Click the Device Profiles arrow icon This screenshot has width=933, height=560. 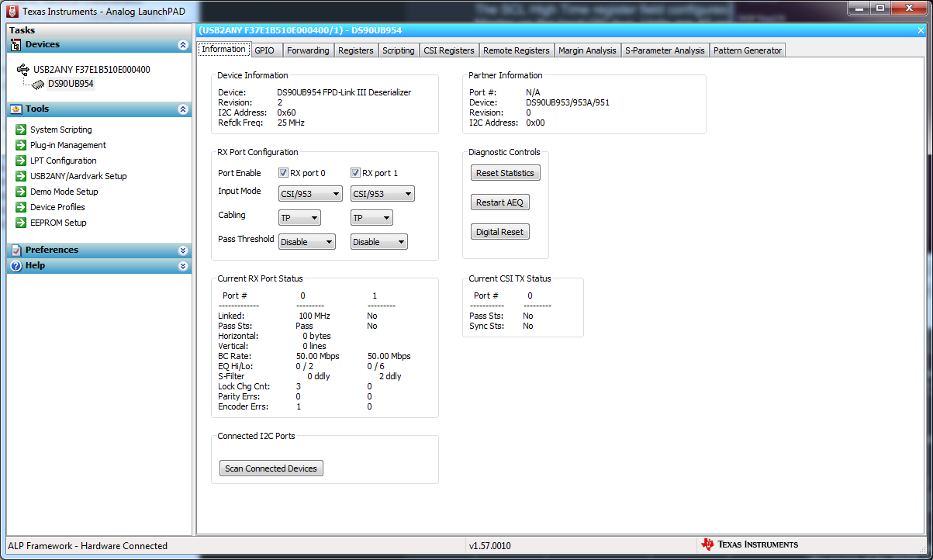point(21,207)
